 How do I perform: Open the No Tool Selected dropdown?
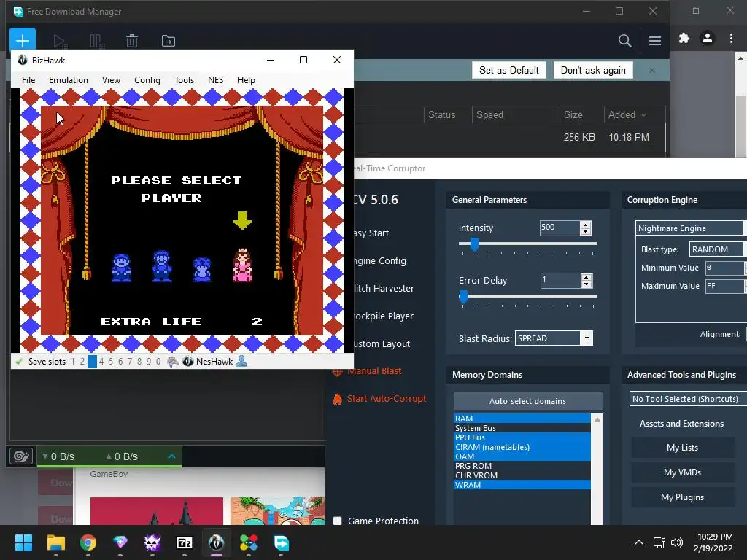[x=688, y=399]
